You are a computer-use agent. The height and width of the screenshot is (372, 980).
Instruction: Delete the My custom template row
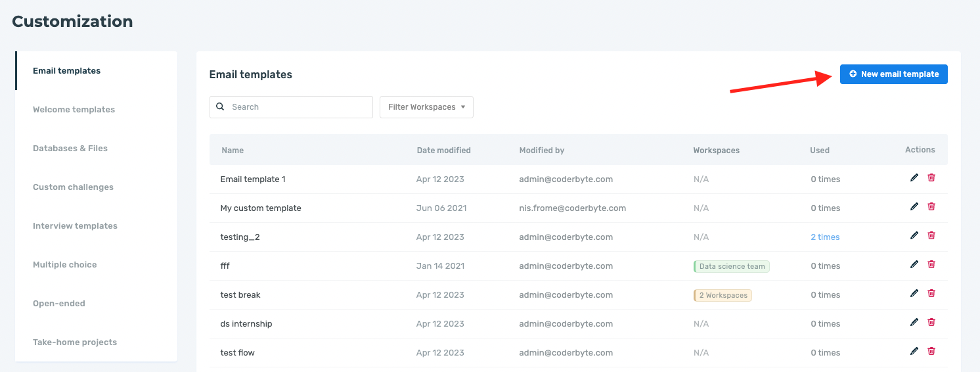[x=931, y=206]
